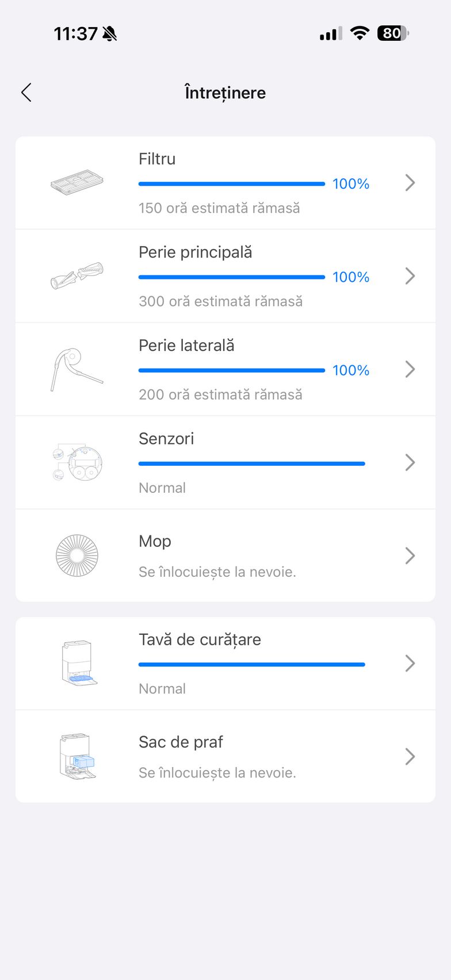Tap the Filtru filter icon

(x=77, y=182)
